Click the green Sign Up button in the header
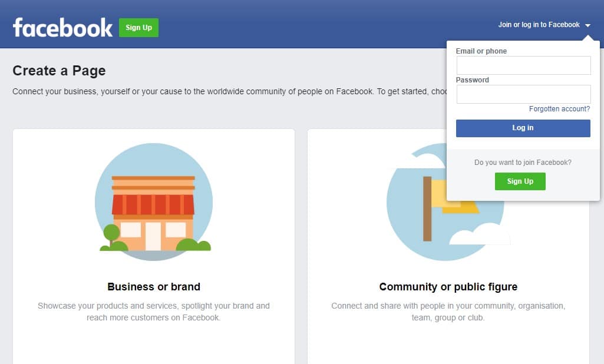The image size is (604, 364). [138, 27]
